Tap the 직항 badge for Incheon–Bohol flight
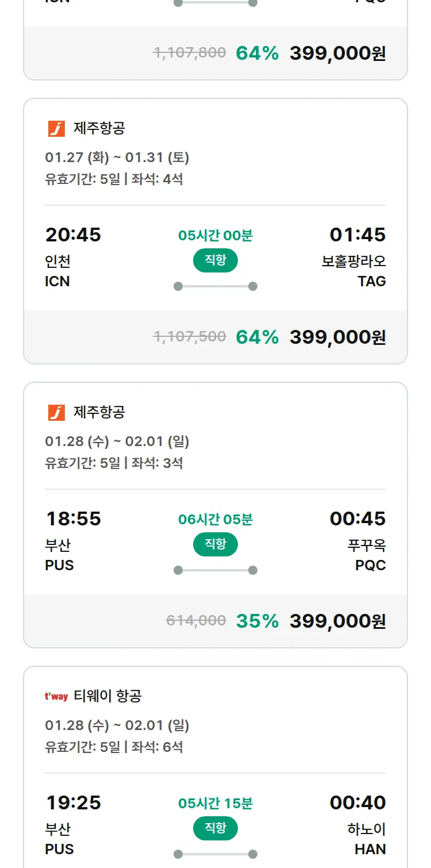The height and width of the screenshot is (868, 431). click(215, 260)
